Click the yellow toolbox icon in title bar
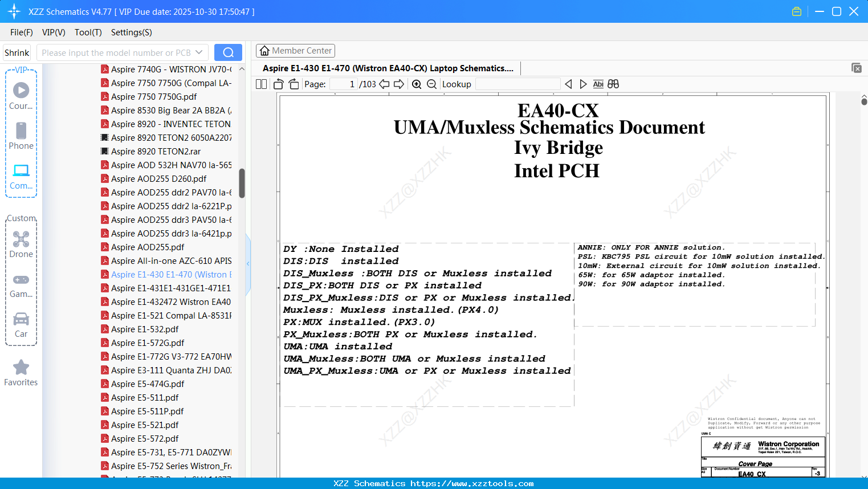The width and height of the screenshot is (868, 489). (x=797, y=11)
